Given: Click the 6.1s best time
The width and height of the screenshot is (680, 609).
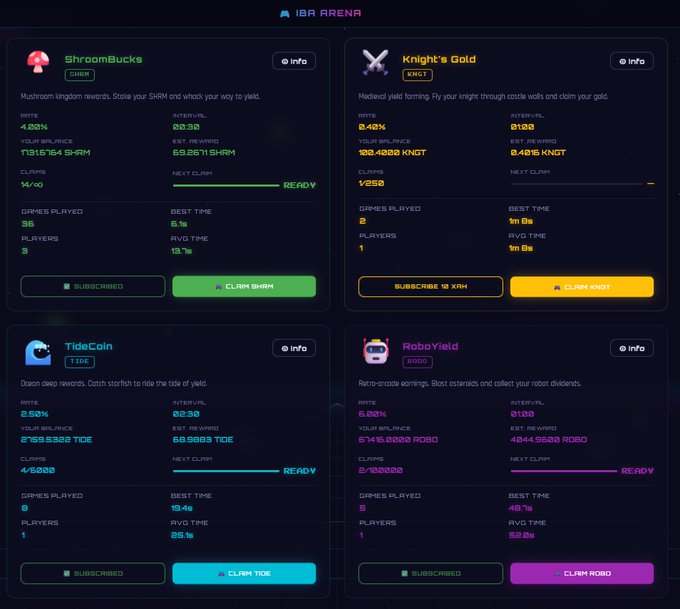Looking at the screenshot, I should [179, 224].
